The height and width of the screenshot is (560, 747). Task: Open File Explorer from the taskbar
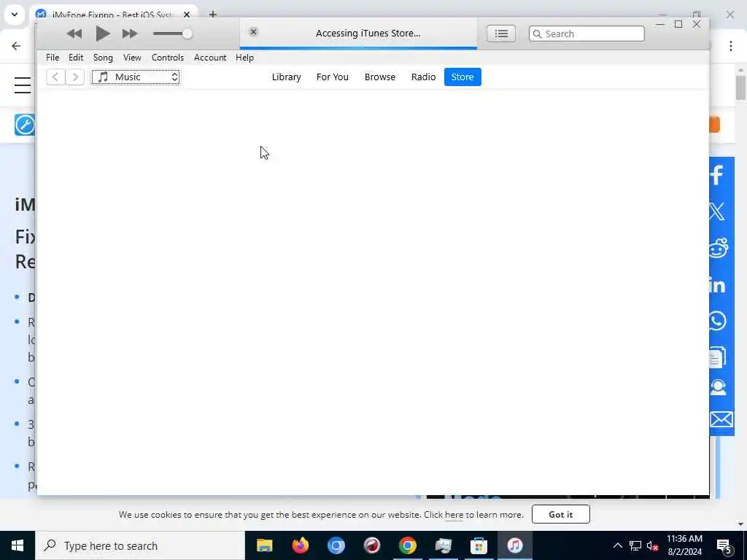pos(264,545)
